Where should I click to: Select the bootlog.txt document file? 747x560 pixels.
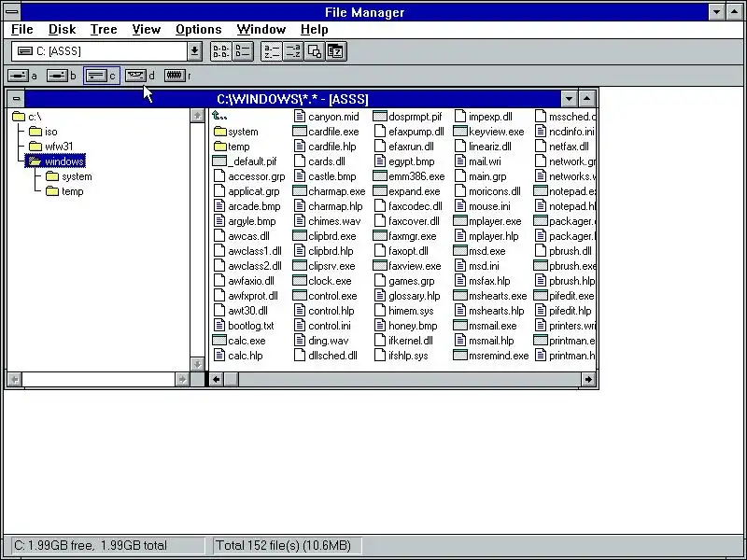tap(244, 326)
